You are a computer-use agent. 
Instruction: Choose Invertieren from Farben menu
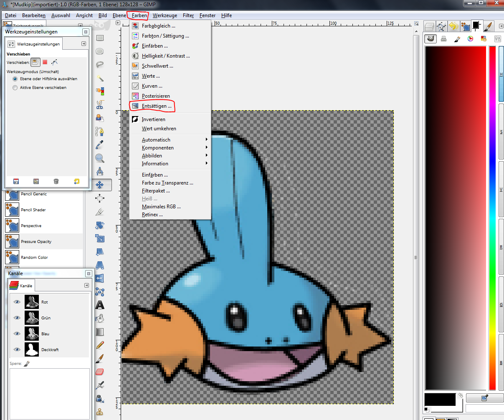point(170,119)
